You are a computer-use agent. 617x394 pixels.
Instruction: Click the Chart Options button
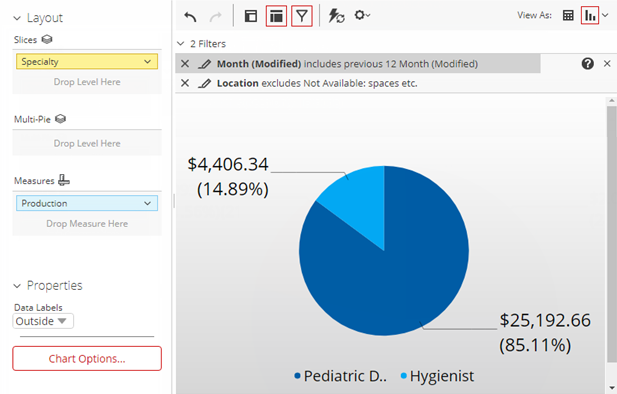[87, 359]
